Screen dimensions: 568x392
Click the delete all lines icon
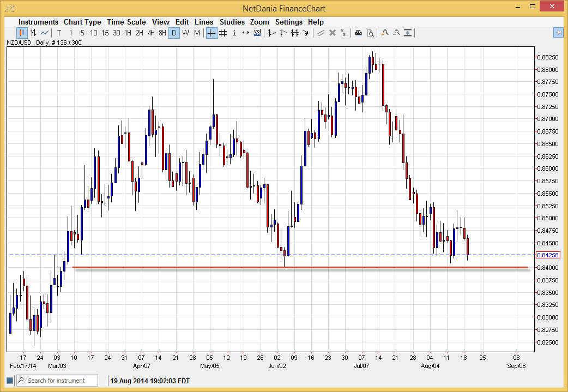pyautogui.click(x=344, y=33)
